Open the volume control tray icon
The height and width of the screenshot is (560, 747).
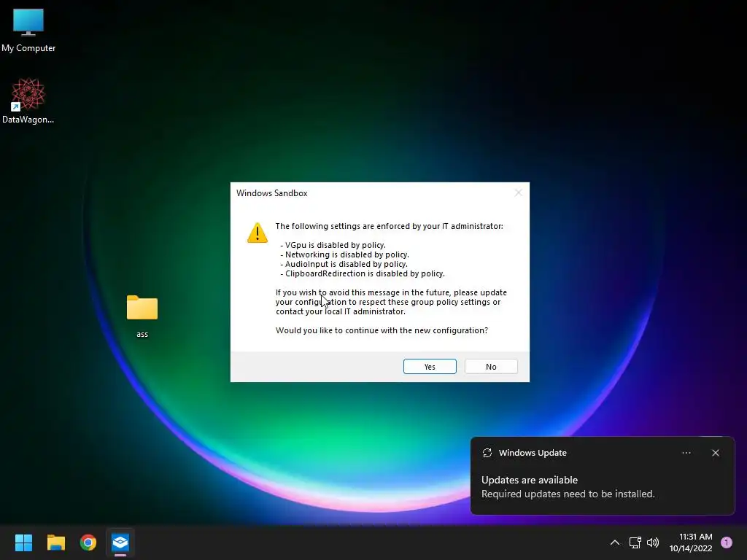point(653,542)
